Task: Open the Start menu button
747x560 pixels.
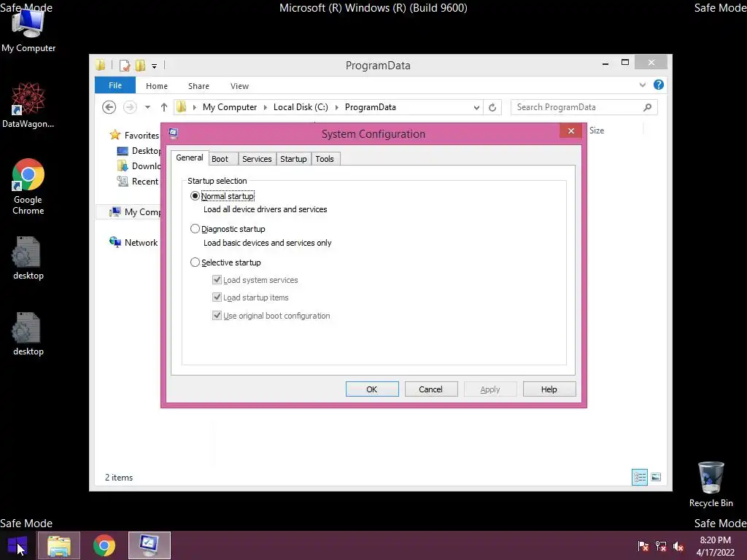Action: [18, 545]
